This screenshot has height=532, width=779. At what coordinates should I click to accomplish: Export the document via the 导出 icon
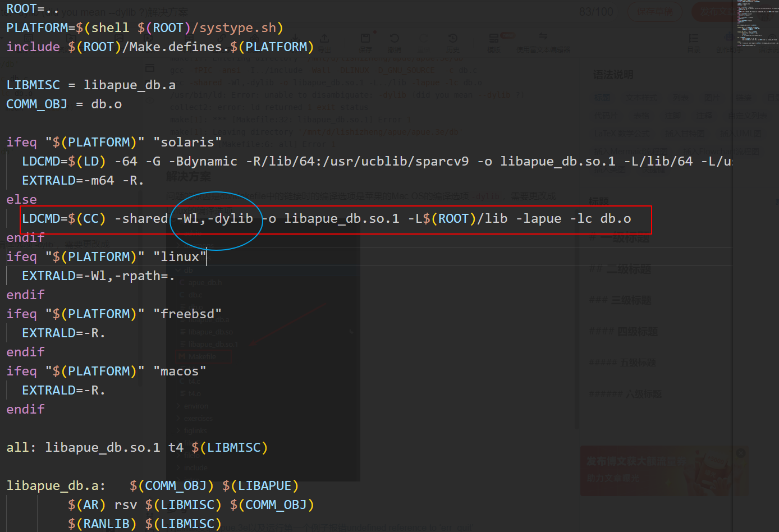click(x=324, y=42)
